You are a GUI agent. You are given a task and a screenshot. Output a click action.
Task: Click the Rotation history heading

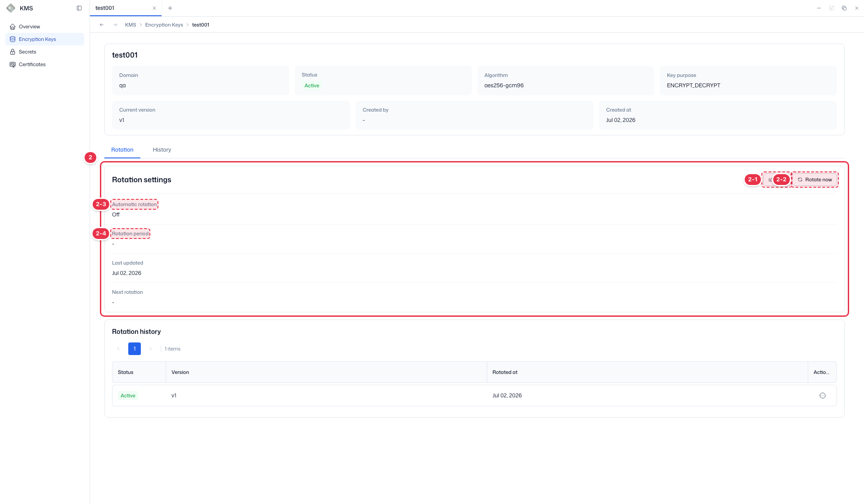click(136, 332)
